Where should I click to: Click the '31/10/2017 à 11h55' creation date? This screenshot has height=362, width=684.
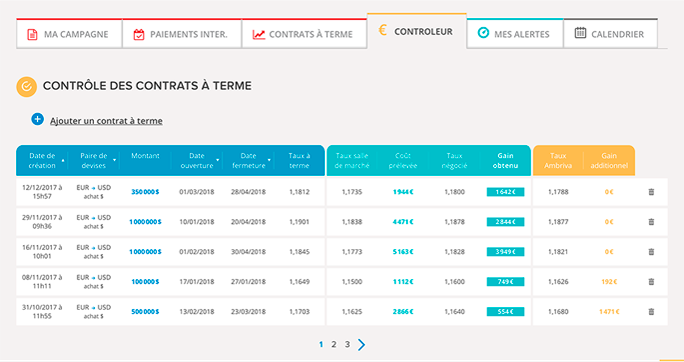[42, 312]
